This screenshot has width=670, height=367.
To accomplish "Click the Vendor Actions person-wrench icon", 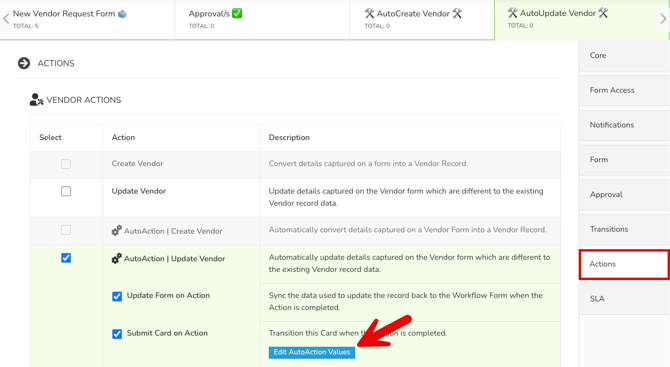I will pyautogui.click(x=36, y=100).
